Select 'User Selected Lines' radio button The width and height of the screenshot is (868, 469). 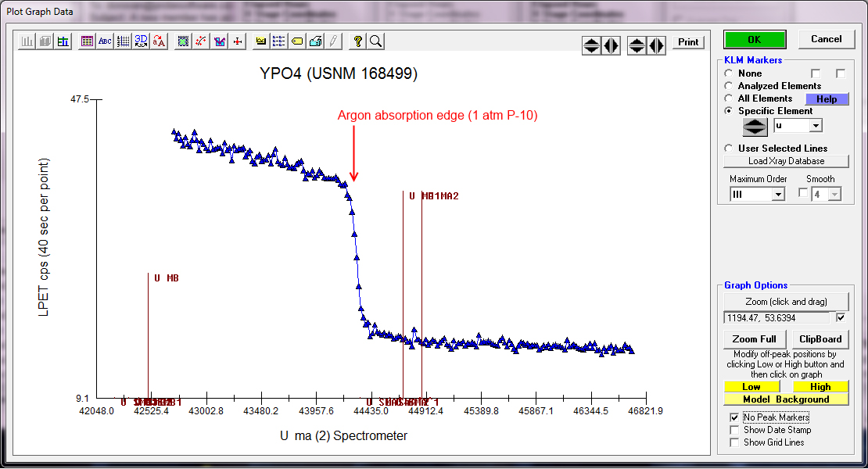[730, 149]
